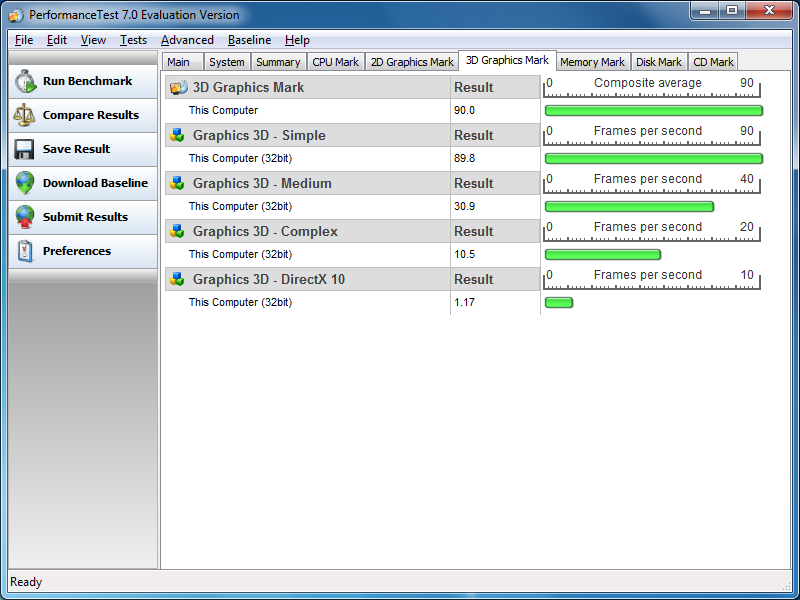Click the Graphics 3D - Complex cubes icon

pyautogui.click(x=177, y=232)
